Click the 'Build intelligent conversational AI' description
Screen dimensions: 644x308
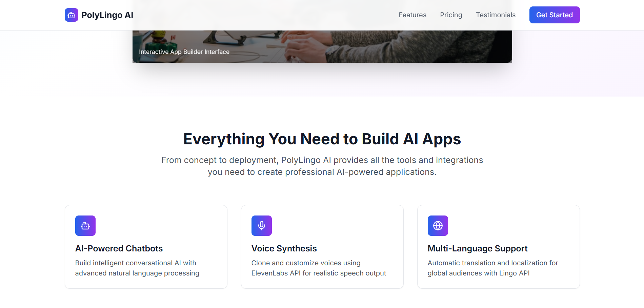pyautogui.click(x=137, y=268)
